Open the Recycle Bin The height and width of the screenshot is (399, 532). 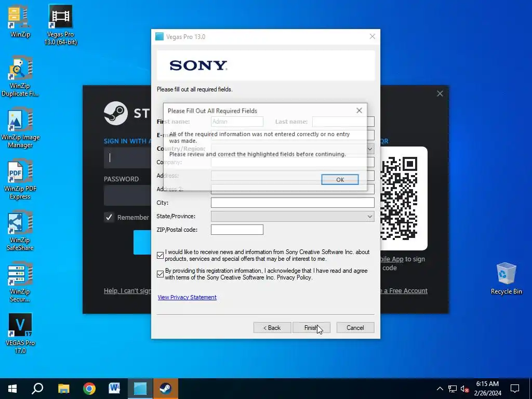pos(506,278)
